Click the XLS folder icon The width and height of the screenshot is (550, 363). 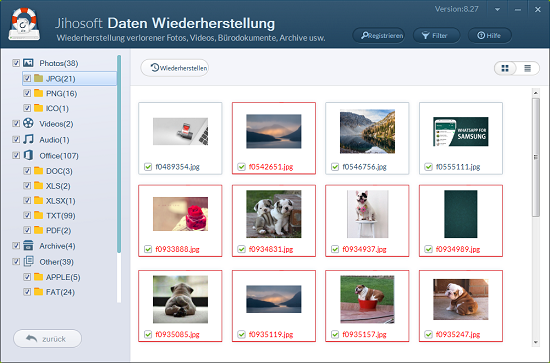point(39,186)
